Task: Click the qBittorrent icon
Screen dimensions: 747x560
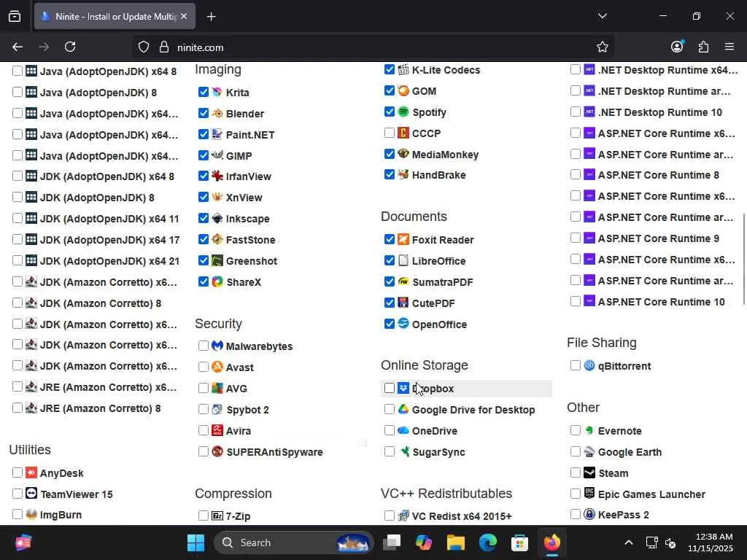Action: [x=589, y=365]
